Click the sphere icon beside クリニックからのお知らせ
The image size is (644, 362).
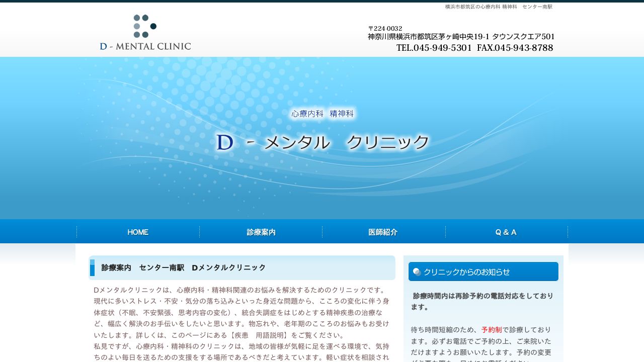pos(417,271)
